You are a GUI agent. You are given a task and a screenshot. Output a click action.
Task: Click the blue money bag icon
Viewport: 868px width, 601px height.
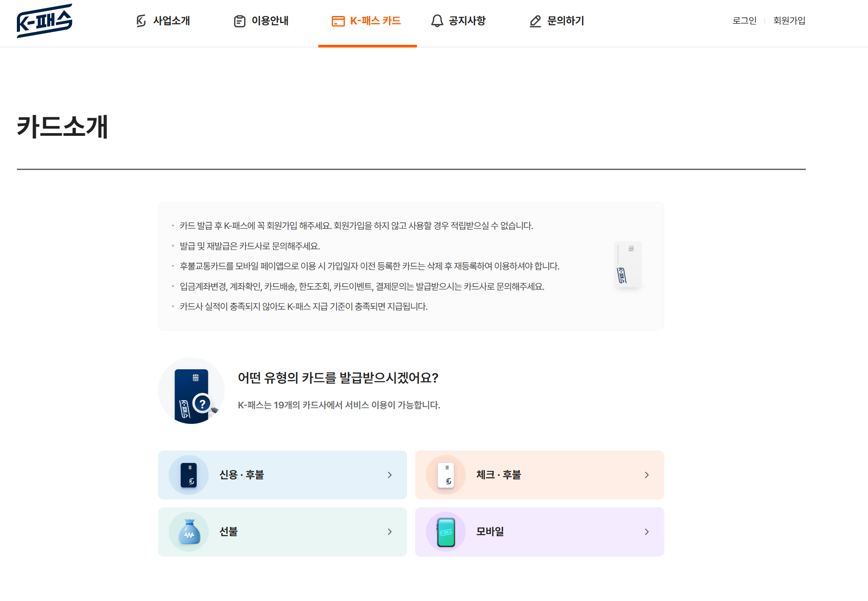189,532
